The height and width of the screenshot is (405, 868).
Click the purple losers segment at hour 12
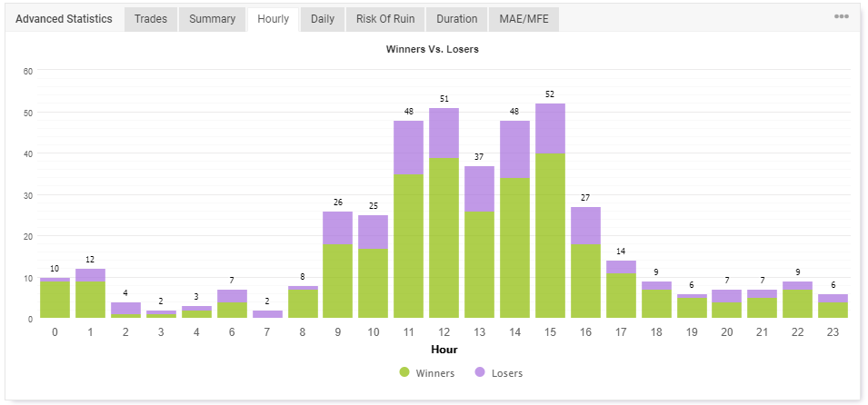tap(444, 133)
